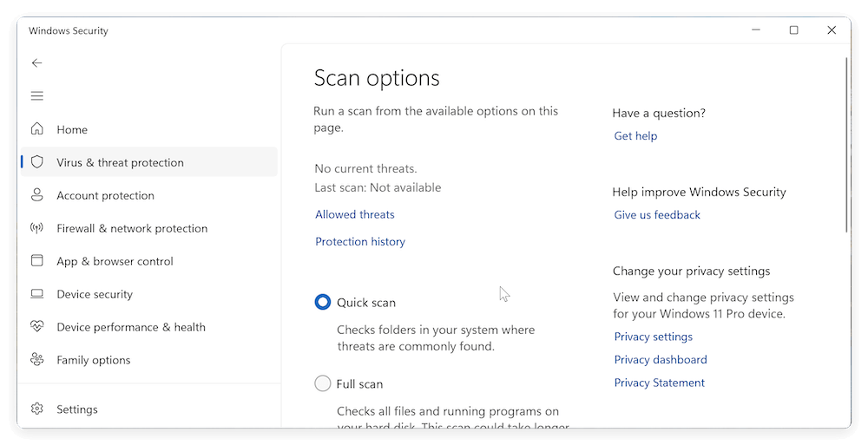Click the App & browser control window icon
This screenshot has height=445, width=868.
tap(36, 261)
